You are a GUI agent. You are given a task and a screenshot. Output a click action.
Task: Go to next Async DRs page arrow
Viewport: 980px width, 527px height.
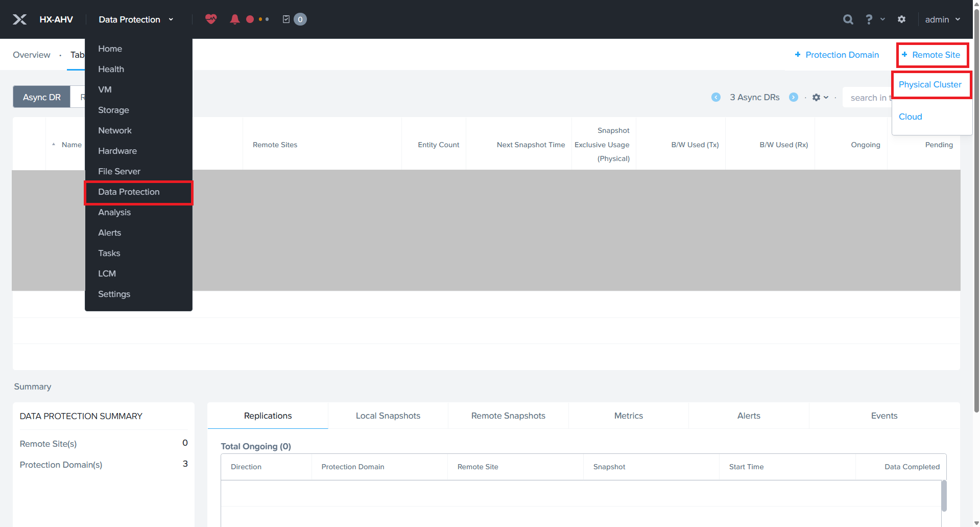(x=793, y=97)
